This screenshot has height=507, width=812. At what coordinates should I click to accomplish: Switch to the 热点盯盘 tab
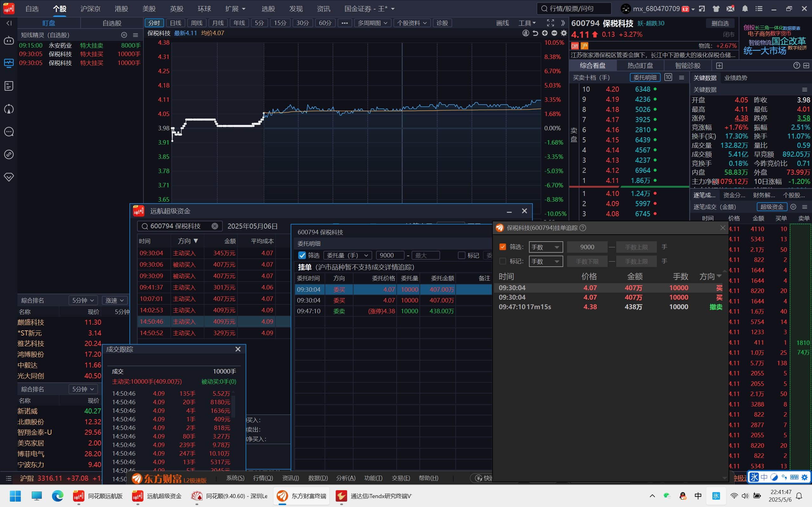coord(640,66)
